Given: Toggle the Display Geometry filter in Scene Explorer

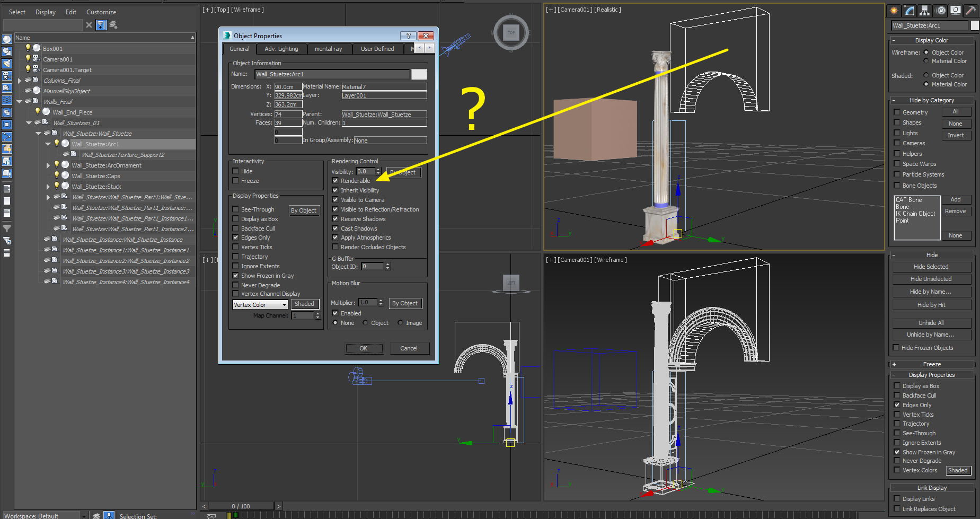Looking at the screenshot, I should pos(7,39).
